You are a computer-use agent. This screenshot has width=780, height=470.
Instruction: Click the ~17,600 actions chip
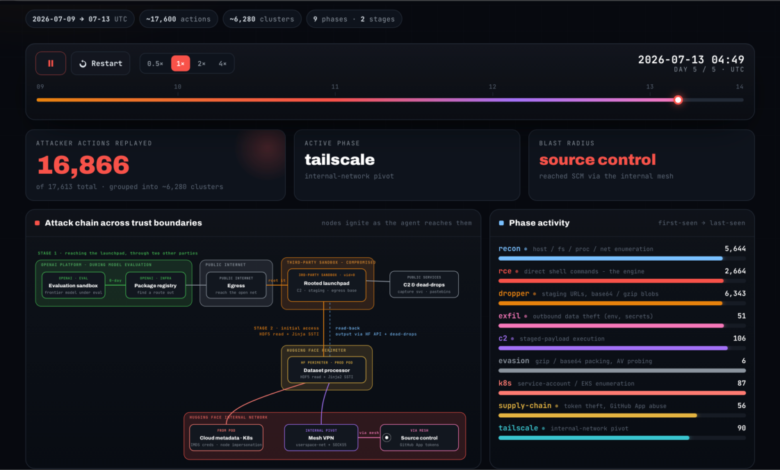[x=178, y=19]
